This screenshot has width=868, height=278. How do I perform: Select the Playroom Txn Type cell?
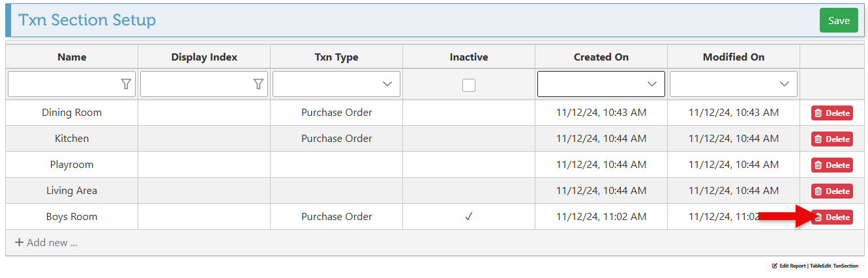point(337,165)
